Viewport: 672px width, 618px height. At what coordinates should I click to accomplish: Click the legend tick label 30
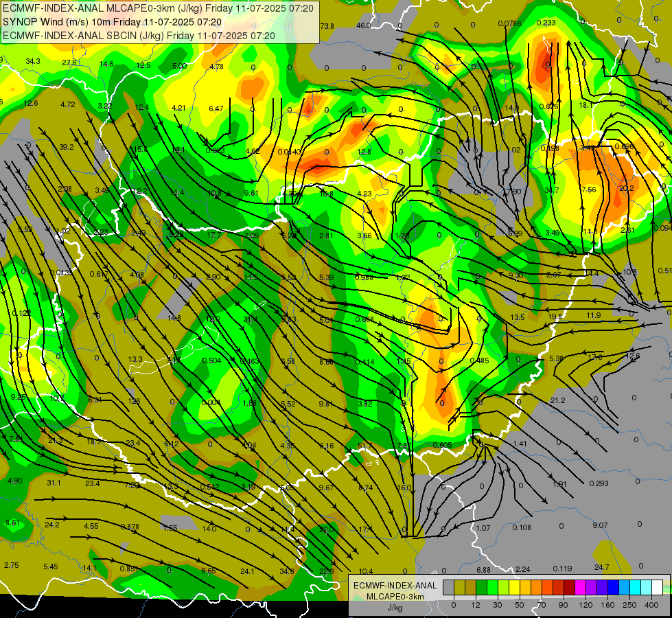[498, 605]
